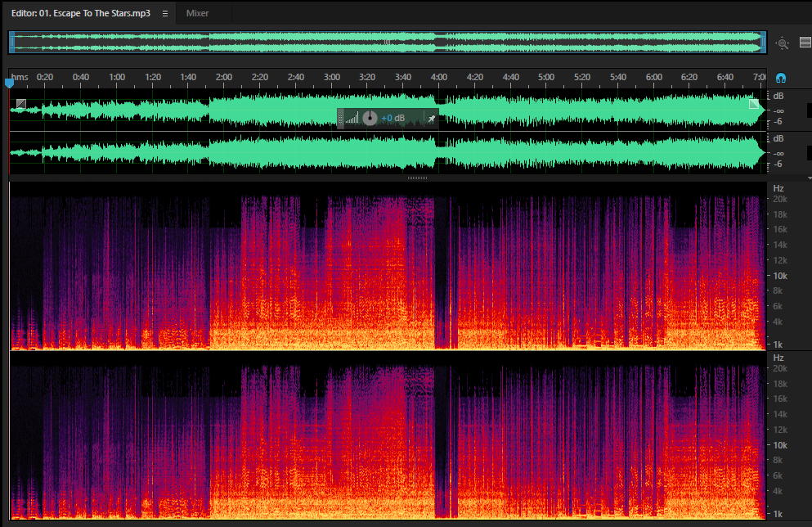Click the 3:00 mark on time ruler
Viewport: 812px width, 527px height.
coord(331,77)
